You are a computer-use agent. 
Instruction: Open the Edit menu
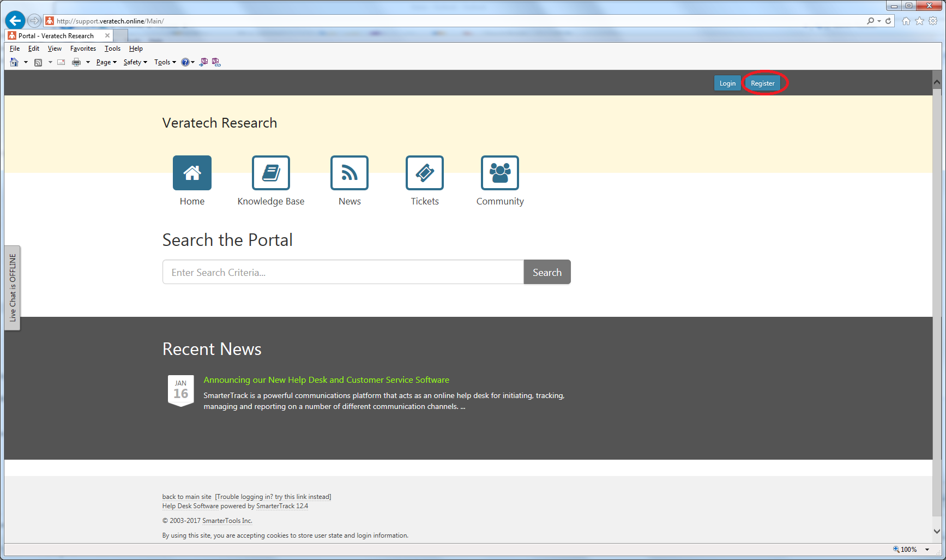(34, 49)
